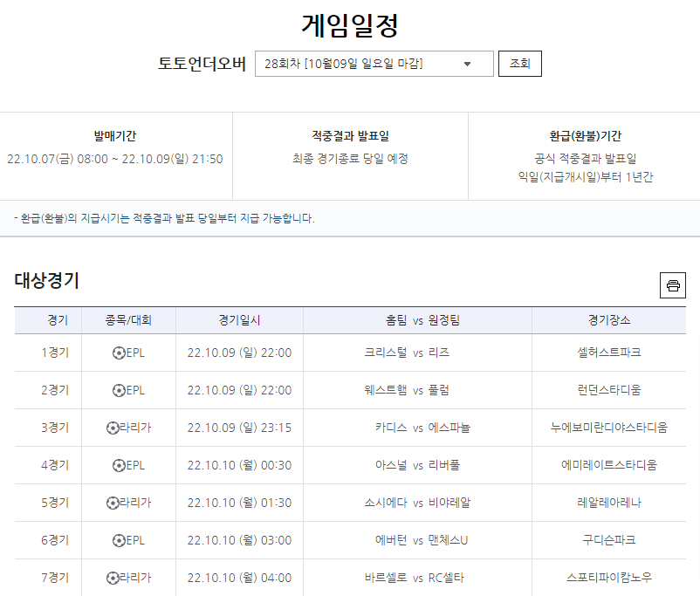Click the 발매기간 heading
The width and height of the screenshot is (700, 596).
point(114,136)
